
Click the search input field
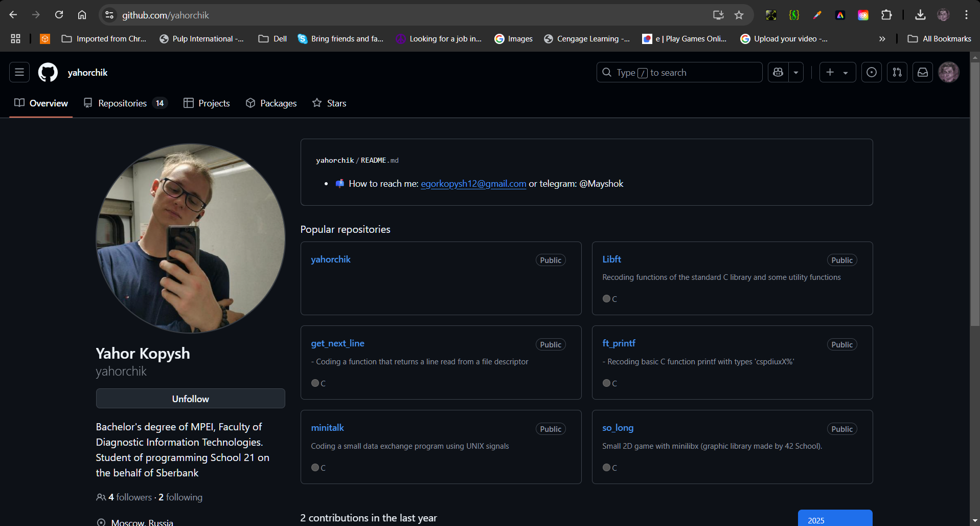[x=679, y=72]
